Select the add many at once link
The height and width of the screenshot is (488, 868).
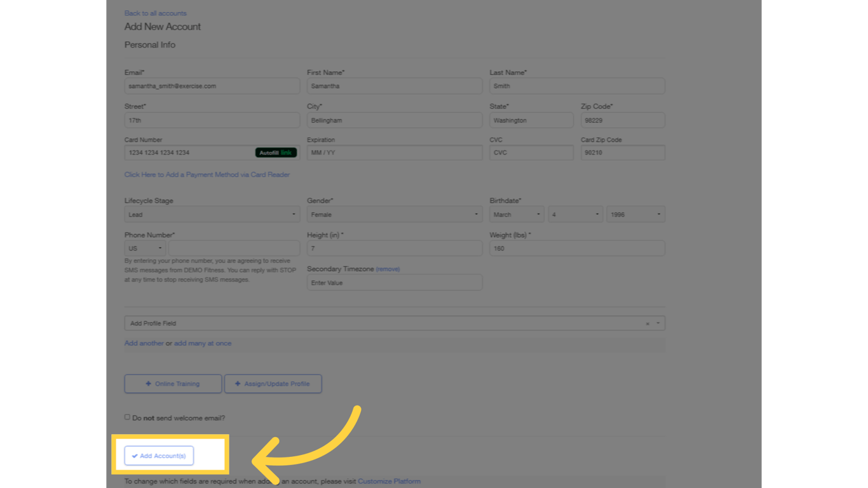(x=203, y=343)
